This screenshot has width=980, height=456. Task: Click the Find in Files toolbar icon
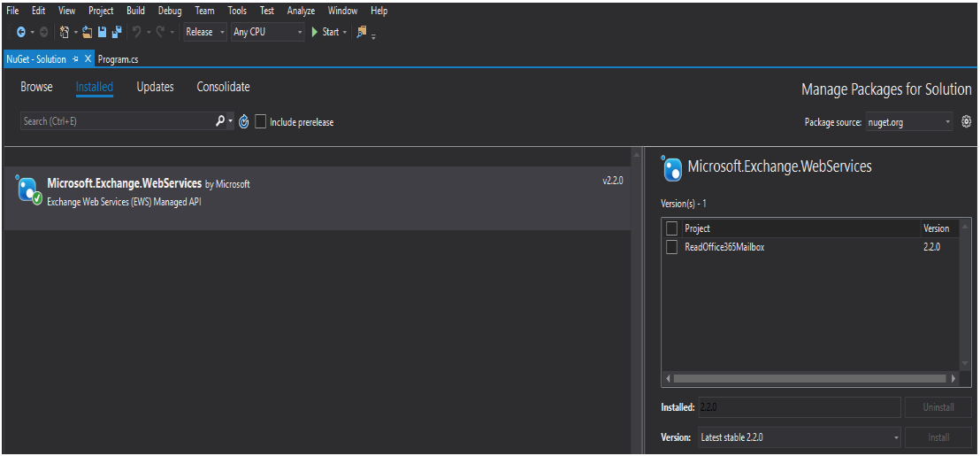click(361, 32)
